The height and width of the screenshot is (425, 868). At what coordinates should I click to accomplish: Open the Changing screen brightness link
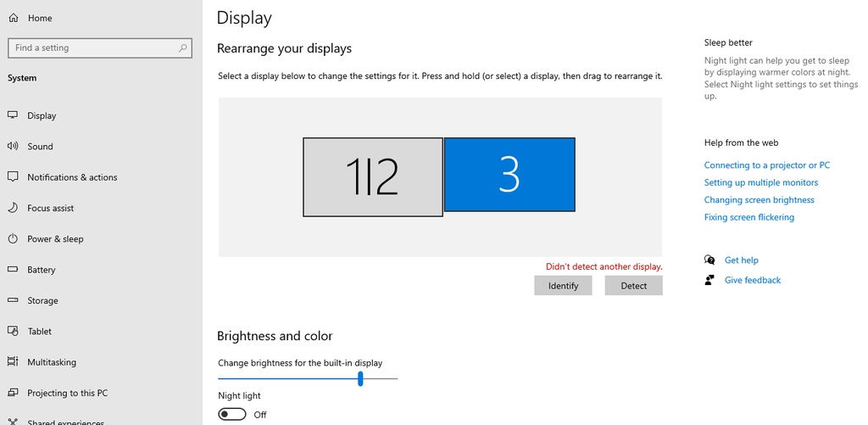click(759, 200)
